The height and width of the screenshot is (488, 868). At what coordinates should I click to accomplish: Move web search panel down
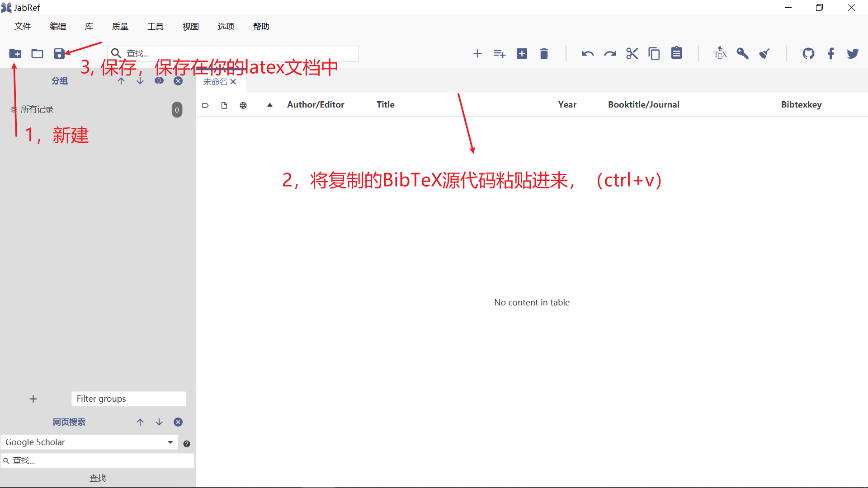click(x=159, y=422)
